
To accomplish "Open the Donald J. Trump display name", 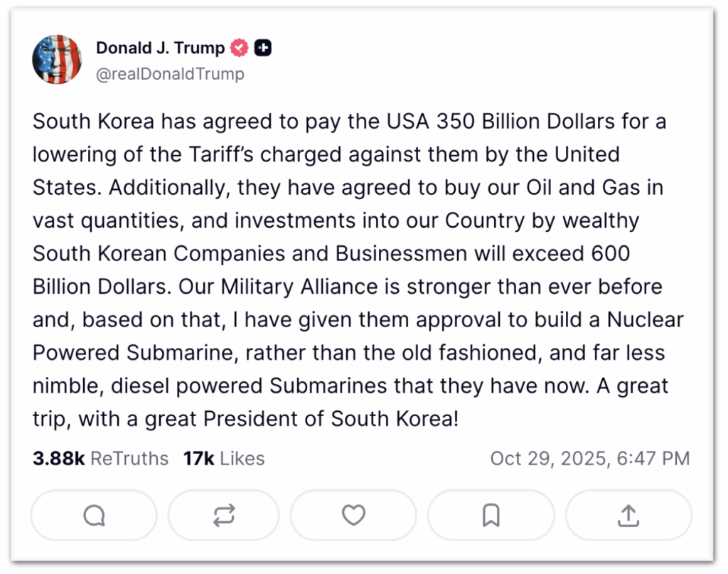I will (x=160, y=48).
